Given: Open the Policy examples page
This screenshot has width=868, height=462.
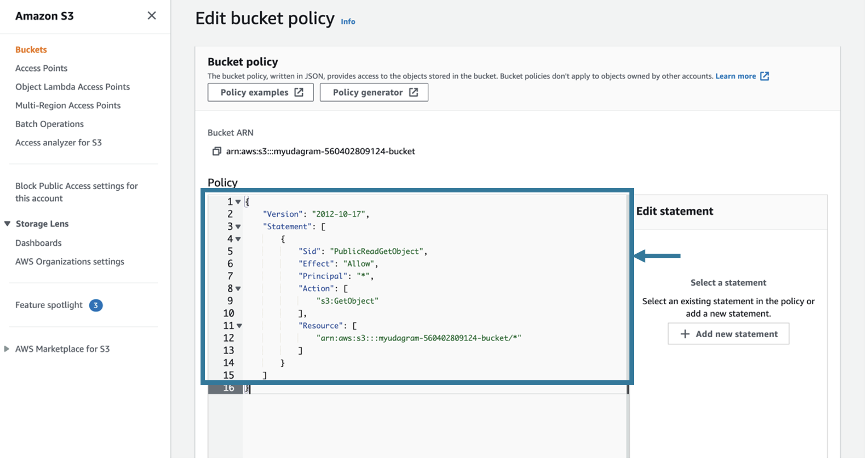Looking at the screenshot, I should [260, 92].
